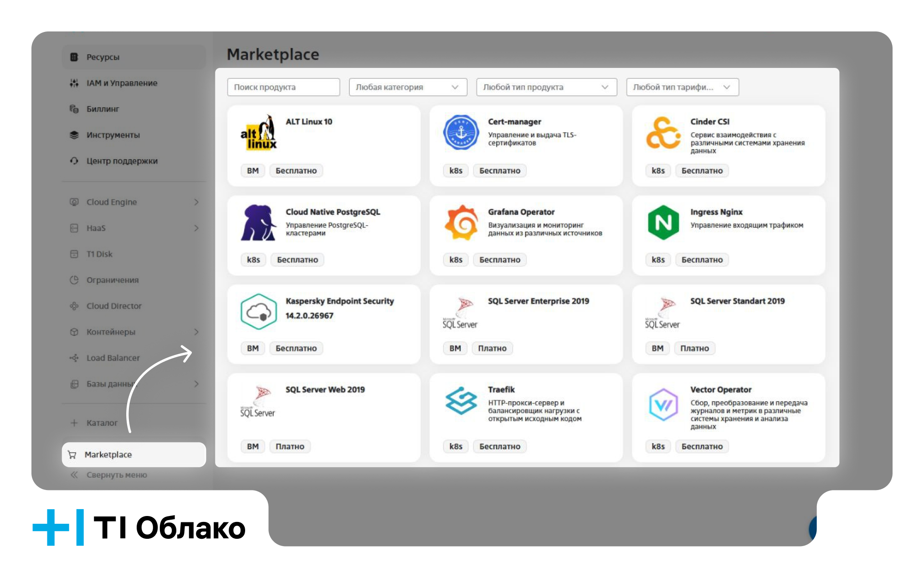
Task: Click Свернуть меню to collapse sidebar
Action: [117, 475]
